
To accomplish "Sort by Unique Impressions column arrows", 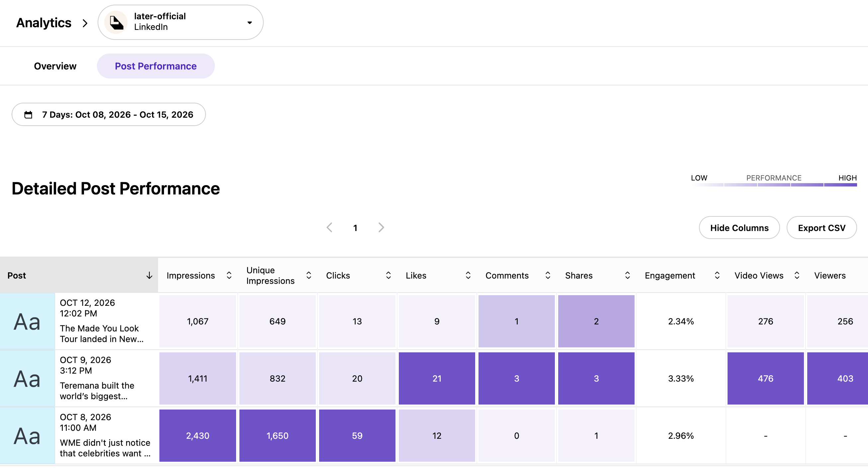I will (309, 275).
